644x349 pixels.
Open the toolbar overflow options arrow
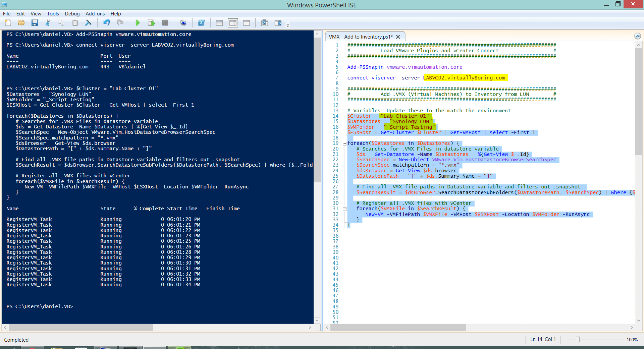[288, 25]
